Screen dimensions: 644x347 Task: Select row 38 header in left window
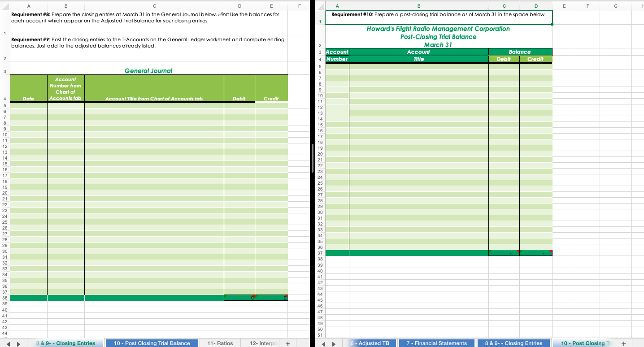(4, 298)
